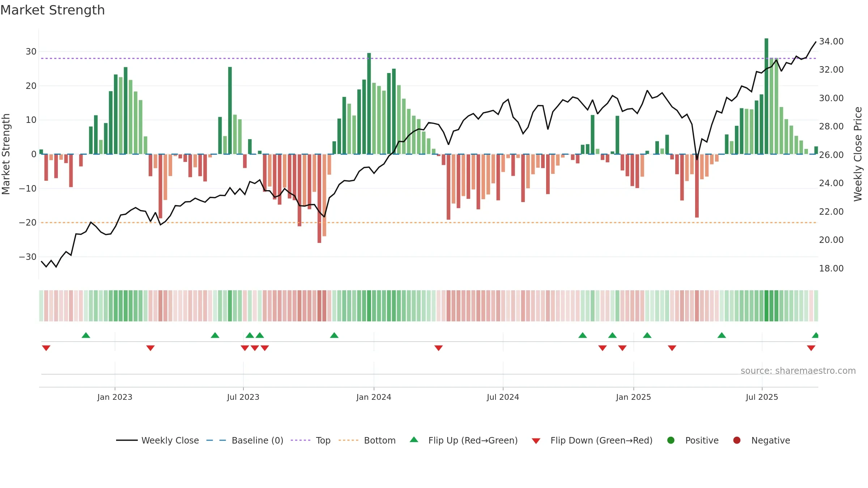
Task: Click the first flip-up marker before Jan 2023
Action: tap(86, 335)
